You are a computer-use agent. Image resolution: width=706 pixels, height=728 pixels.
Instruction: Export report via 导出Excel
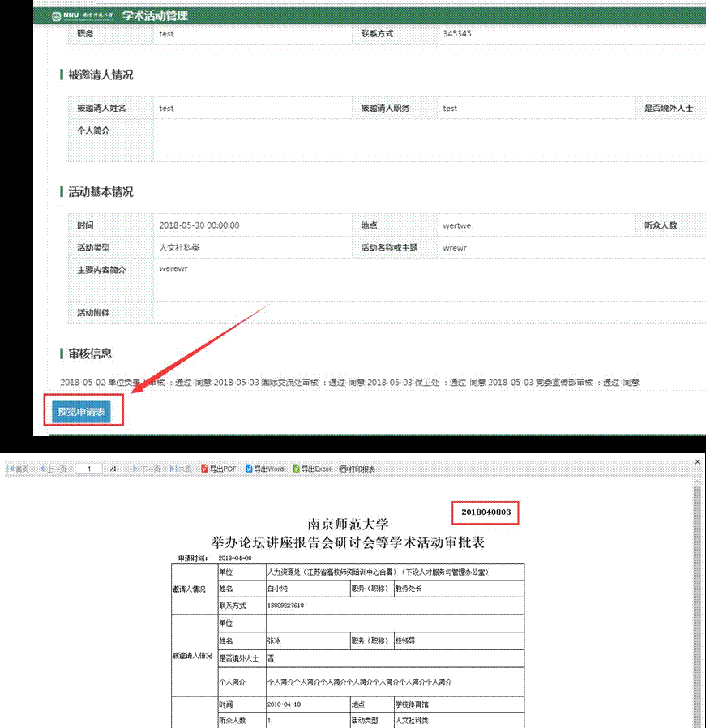[312, 469]
